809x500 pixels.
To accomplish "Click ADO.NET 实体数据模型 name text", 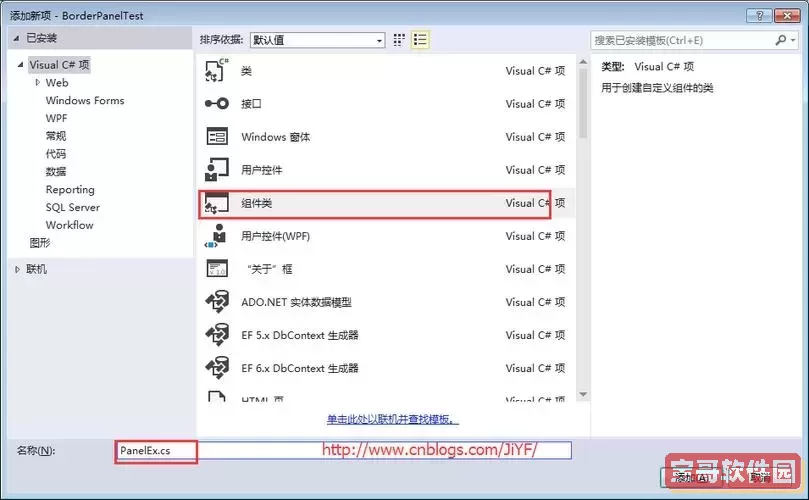I will click(x=296, y=302).
